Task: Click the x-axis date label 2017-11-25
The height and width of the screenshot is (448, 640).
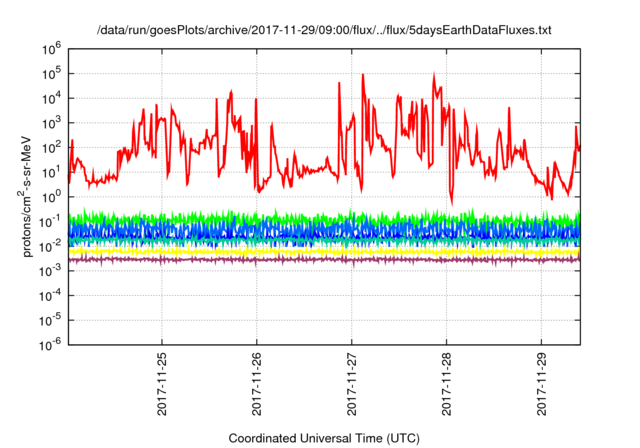Action: click(x=162, y=385)
